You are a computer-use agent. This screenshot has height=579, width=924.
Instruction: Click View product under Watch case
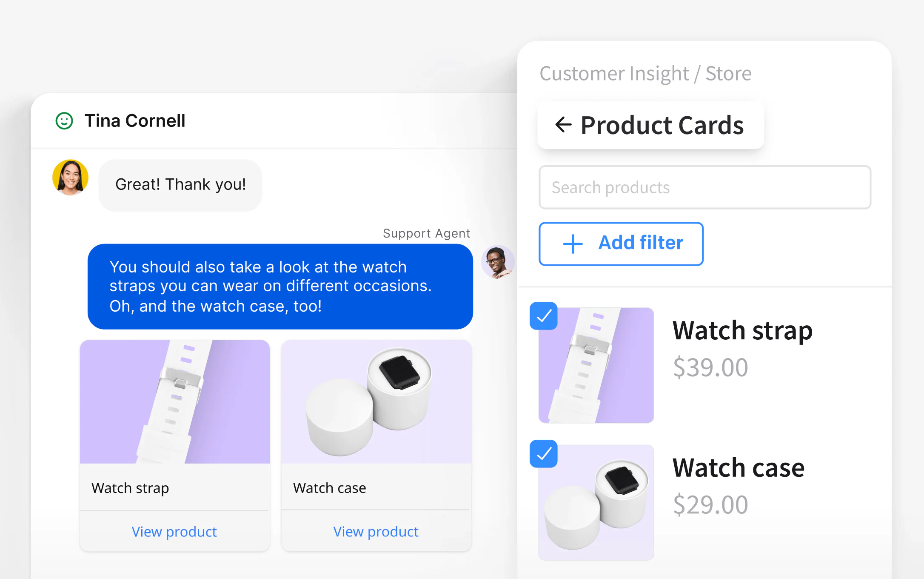pyautogui.click(x=375, y=531)
